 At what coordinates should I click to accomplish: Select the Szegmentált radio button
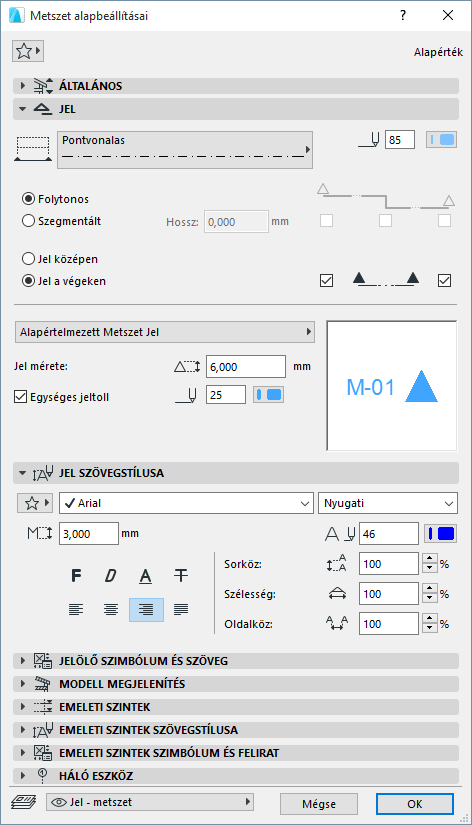pyautogui.click(x=28, y=221)
